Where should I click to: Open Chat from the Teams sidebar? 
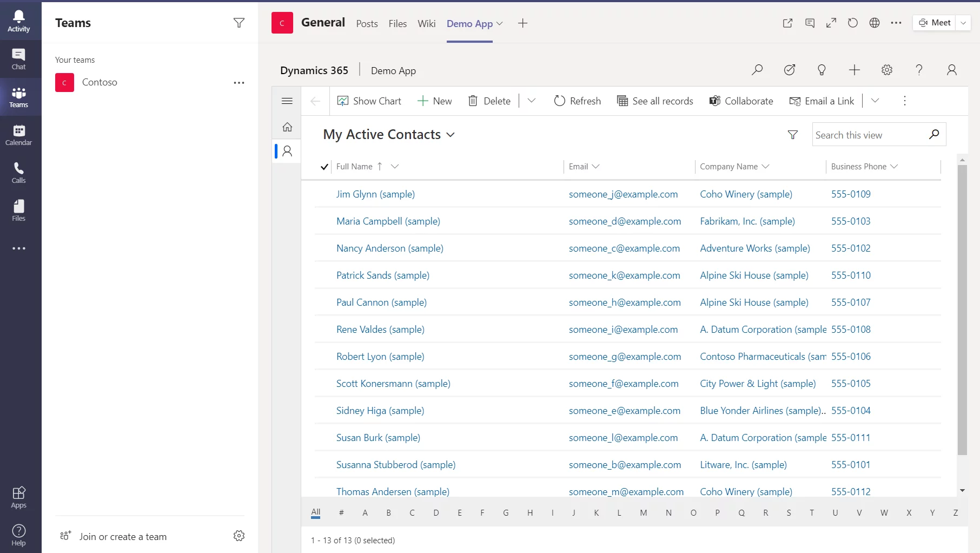coord(19,59)
